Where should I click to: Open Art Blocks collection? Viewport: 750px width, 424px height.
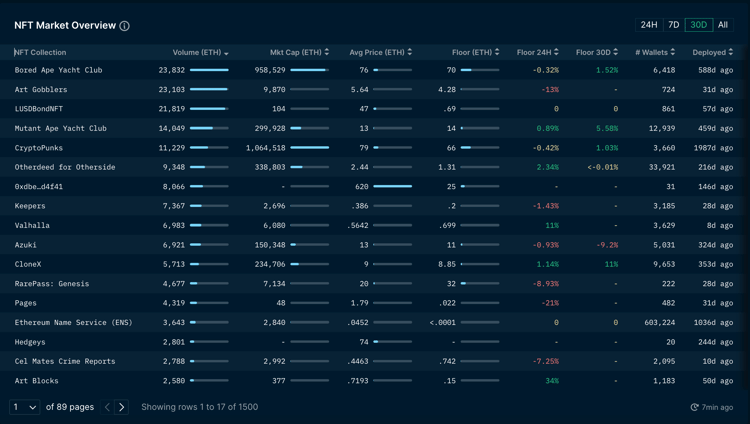pyautogui.click(x=36, y=381)
